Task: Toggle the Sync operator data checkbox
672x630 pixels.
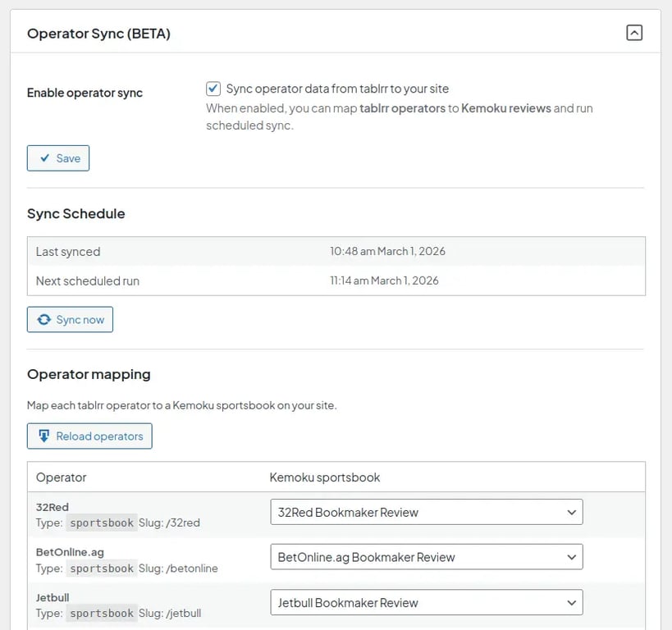Action: point(213,89)
